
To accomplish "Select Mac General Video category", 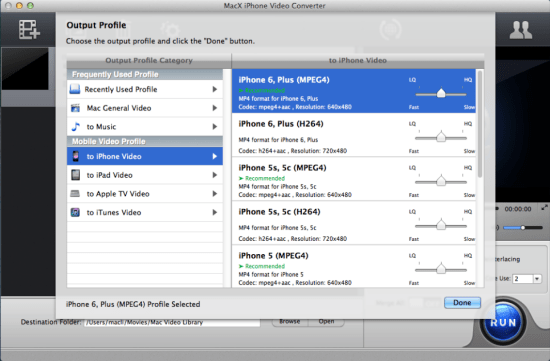I will [x=145, y=108].
